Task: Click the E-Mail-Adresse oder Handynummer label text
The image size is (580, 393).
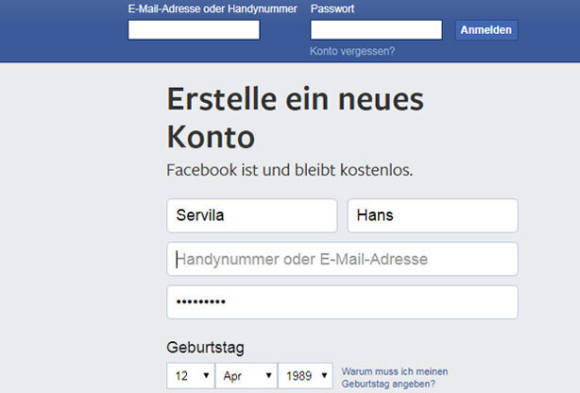Action: [x=212, y=9]
